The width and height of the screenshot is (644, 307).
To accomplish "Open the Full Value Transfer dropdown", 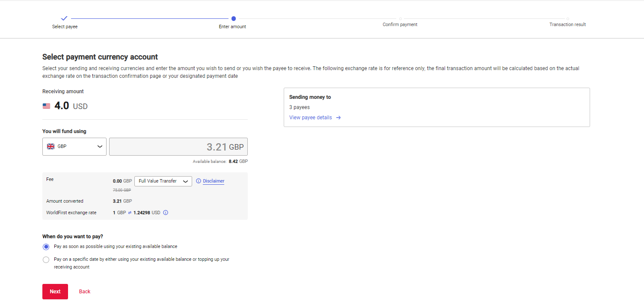I will 163,181.
